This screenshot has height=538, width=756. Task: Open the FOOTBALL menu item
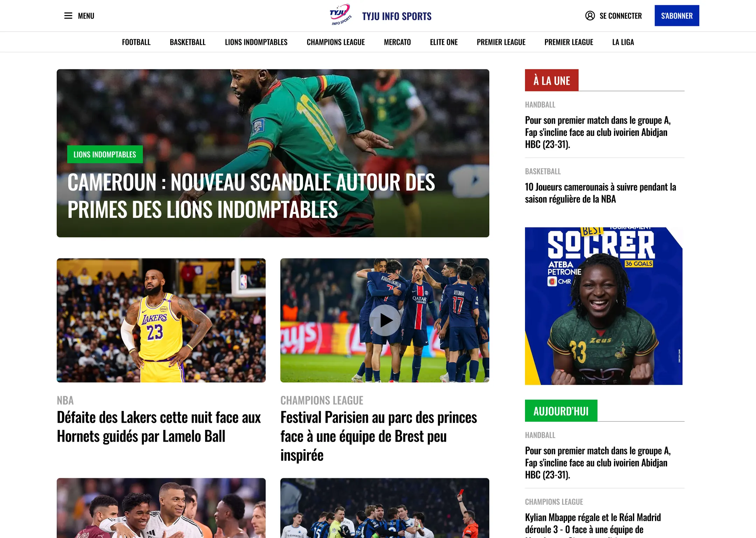(136, 42)
